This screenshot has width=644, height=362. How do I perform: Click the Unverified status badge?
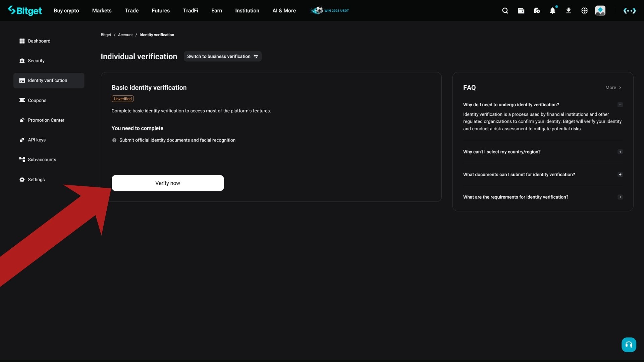pos(123,99)
